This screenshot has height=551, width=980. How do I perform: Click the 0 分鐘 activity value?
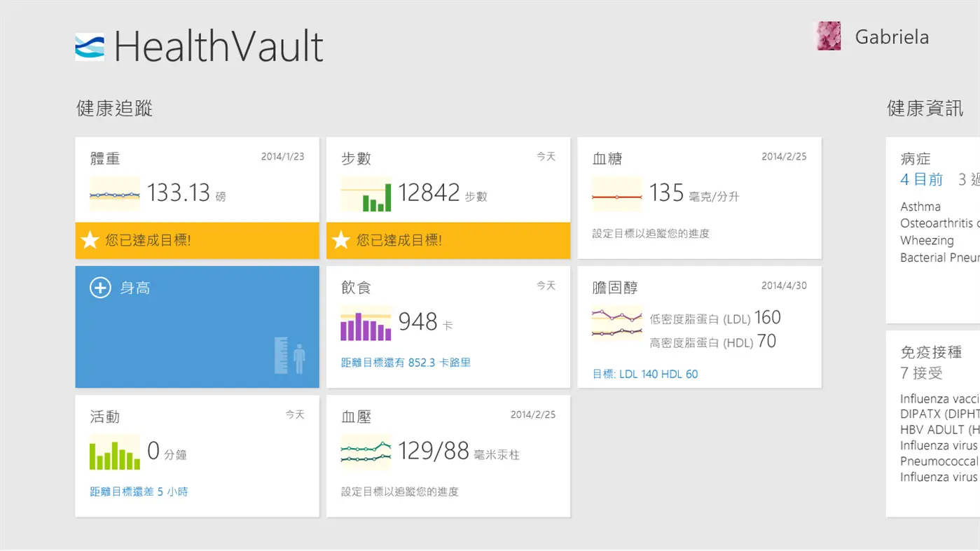[x=167, y=452]
